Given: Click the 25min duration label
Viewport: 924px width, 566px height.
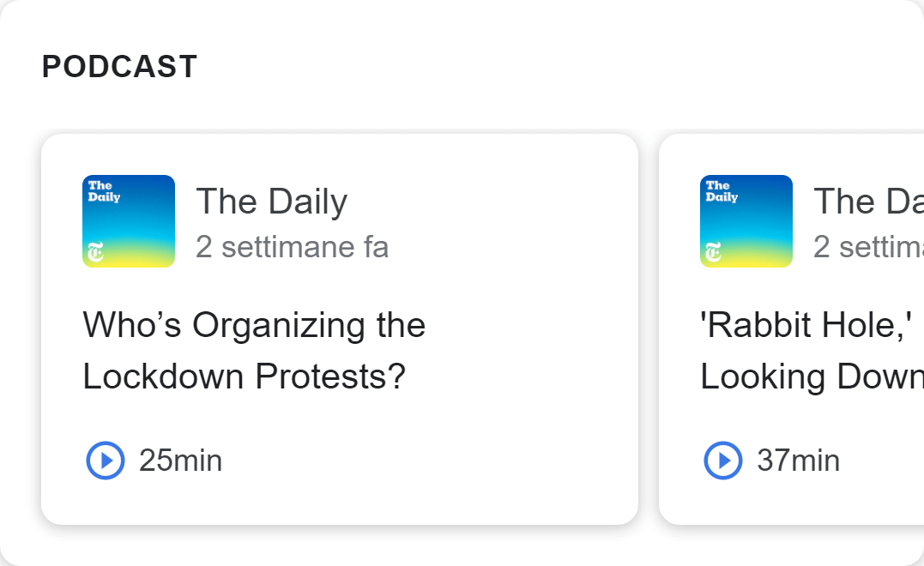Looking at the screenshot, I should point(180,461).
